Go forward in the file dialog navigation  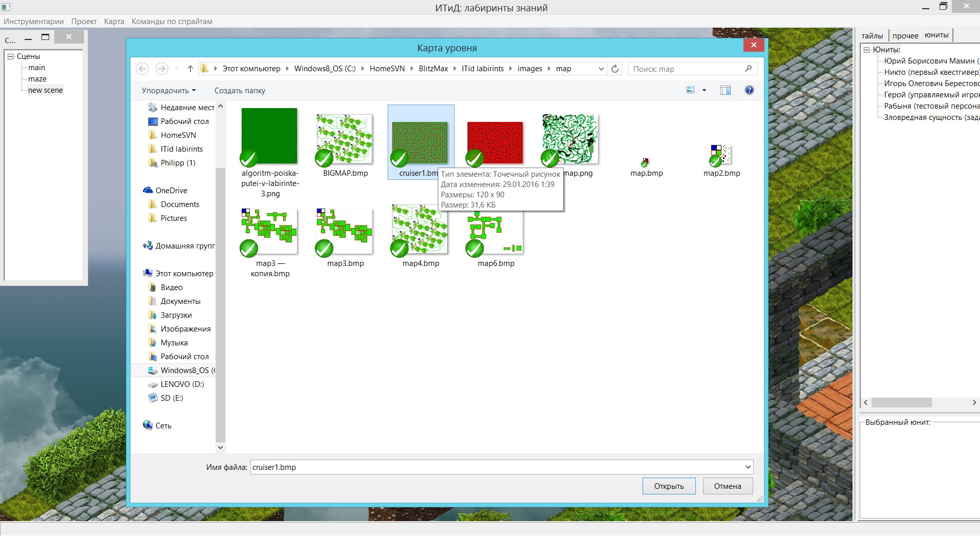click(162, 69)
